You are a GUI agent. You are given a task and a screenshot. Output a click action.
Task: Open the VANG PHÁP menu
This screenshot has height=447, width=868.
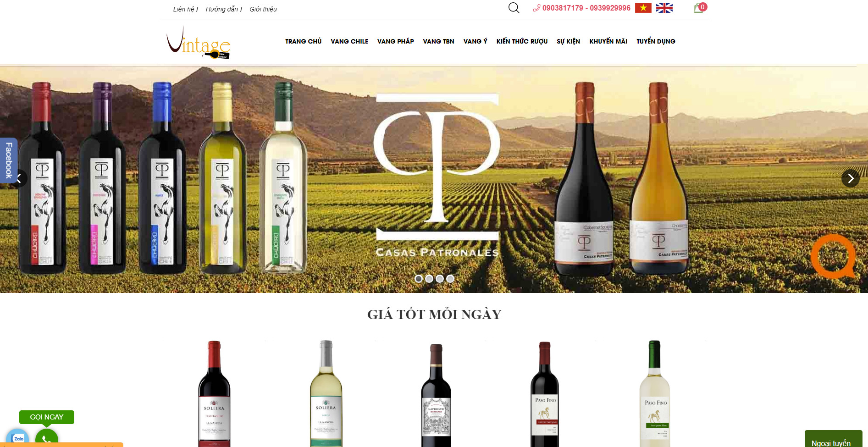395,41
